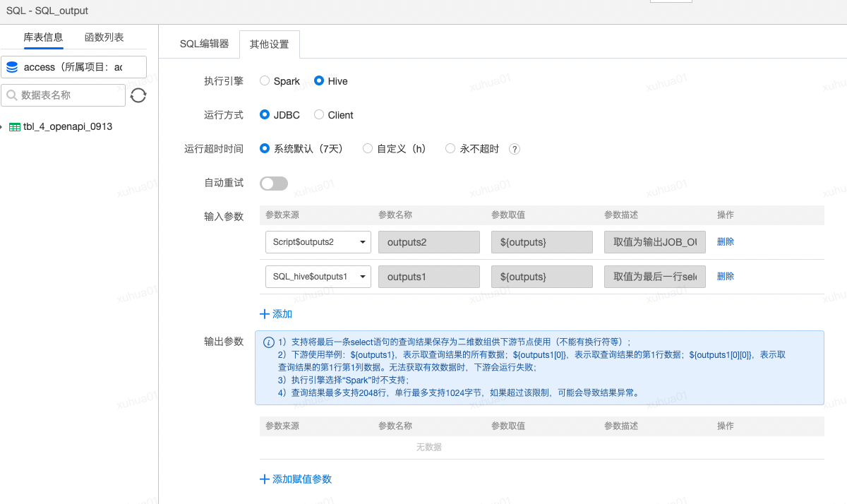Click the plus icon next to 添加

pos(265,313)
